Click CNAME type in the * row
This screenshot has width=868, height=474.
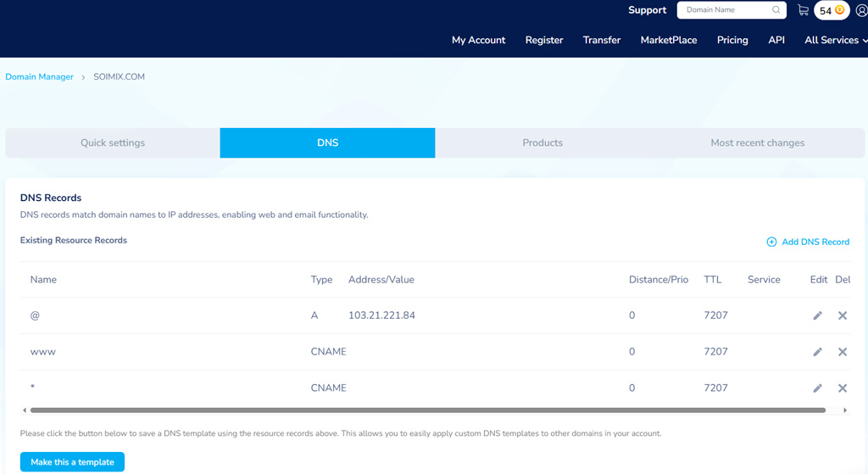point(328,388)
